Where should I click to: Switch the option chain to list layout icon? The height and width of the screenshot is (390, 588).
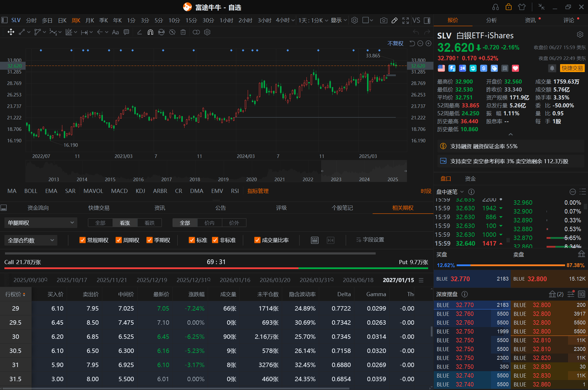click(x=315, y=240)
